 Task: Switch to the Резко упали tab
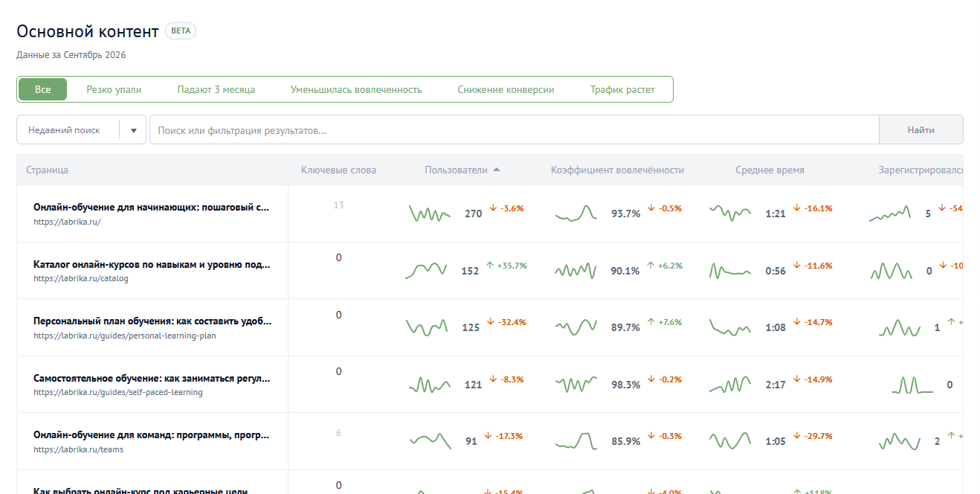[x=114, y=89]
